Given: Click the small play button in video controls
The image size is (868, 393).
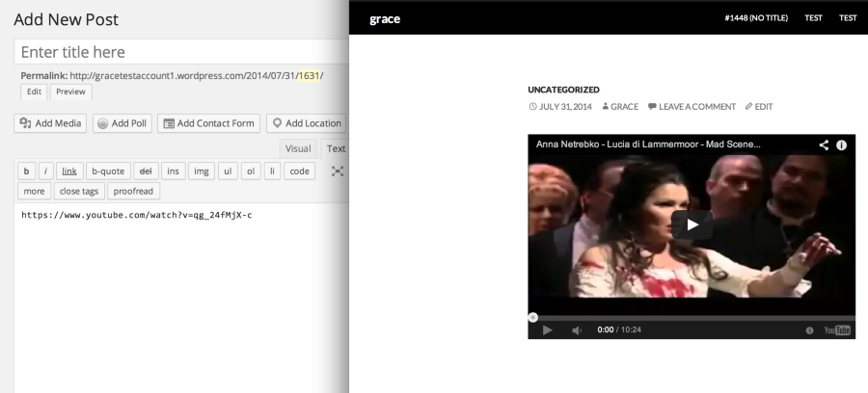Looking at the screenshot, I should pyautogui.click(x=547, y=330).
